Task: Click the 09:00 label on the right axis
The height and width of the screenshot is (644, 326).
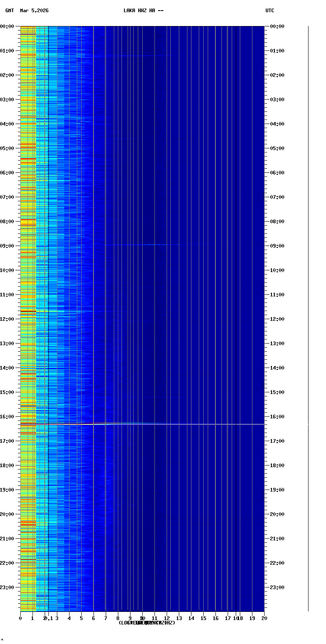Action: (x=276, y=246)
